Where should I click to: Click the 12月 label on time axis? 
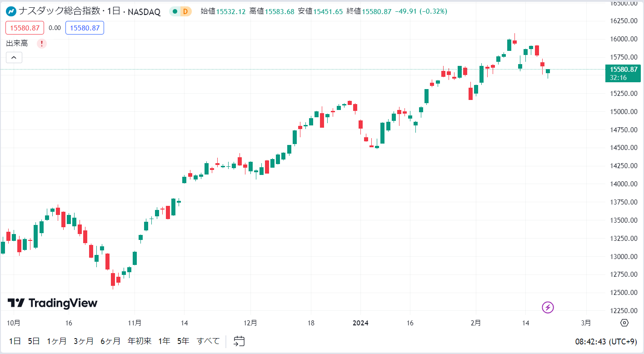(x=250, y=323)
